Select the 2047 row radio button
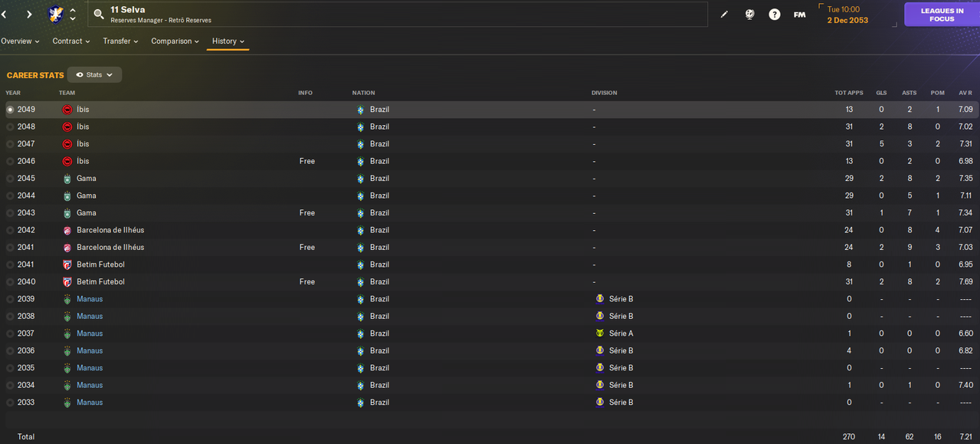The image size is (980, 444). click(10, 144)
